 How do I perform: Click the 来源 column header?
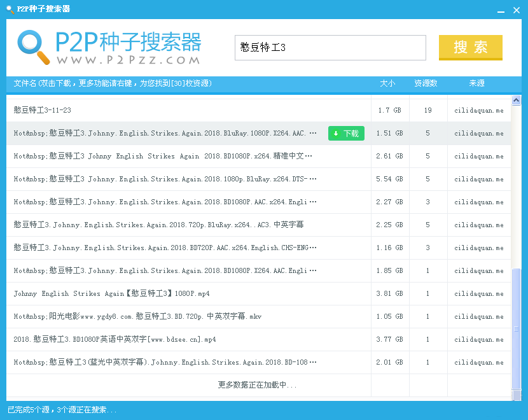click(477, 83)
